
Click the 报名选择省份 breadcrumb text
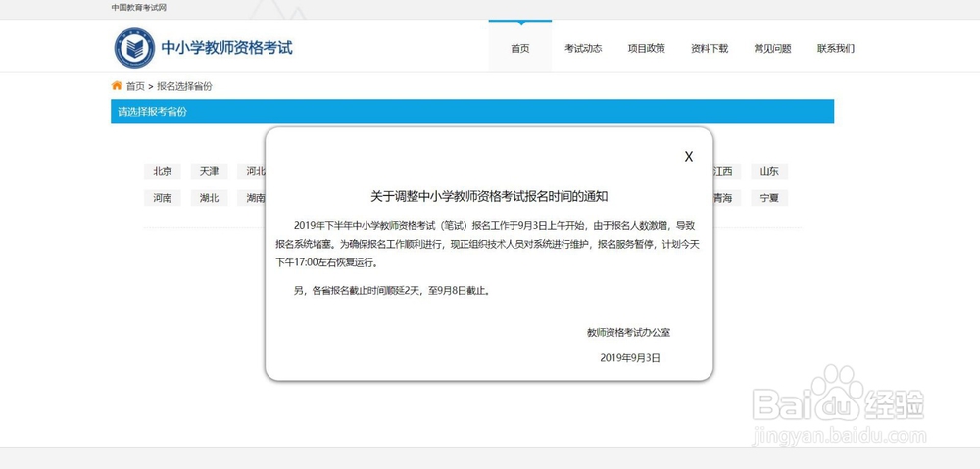click(x=184, y=86)
